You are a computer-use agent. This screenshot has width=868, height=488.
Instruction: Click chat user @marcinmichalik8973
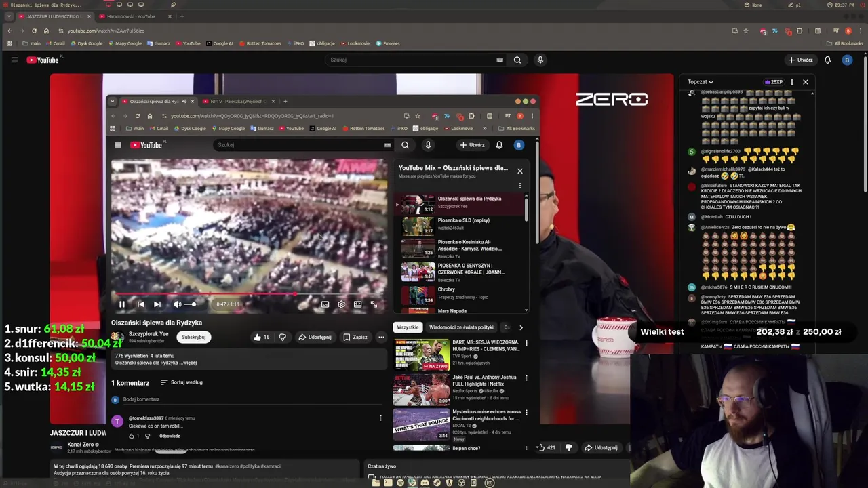tap(723, 169)
